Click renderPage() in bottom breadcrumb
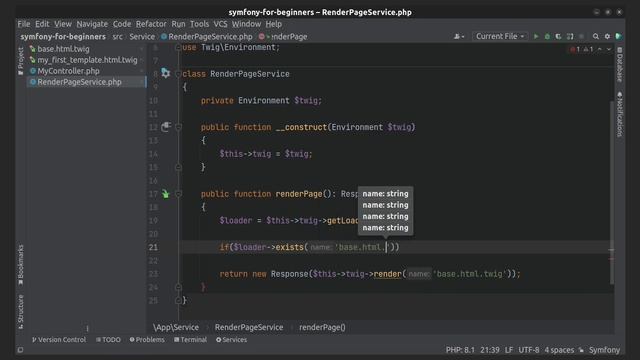This screenshot has width=640, height=360. pyautogui.click(x=322, y=327)
